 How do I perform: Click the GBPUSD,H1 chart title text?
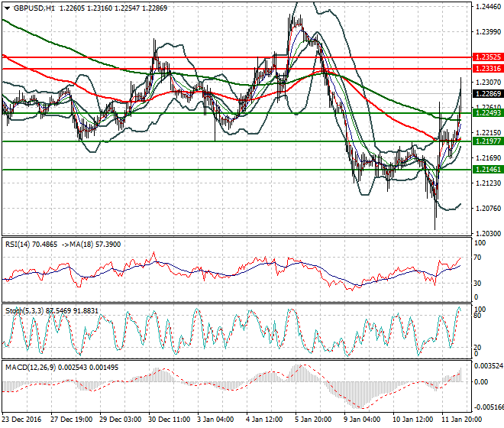click(32, 8)
